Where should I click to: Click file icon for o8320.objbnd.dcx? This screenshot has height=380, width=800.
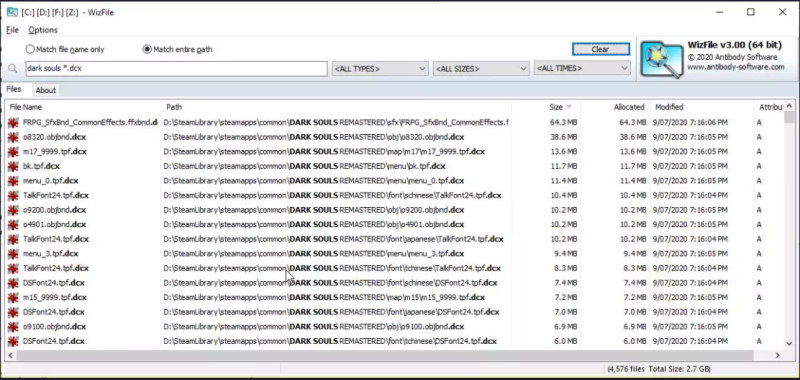pos(13,137)
